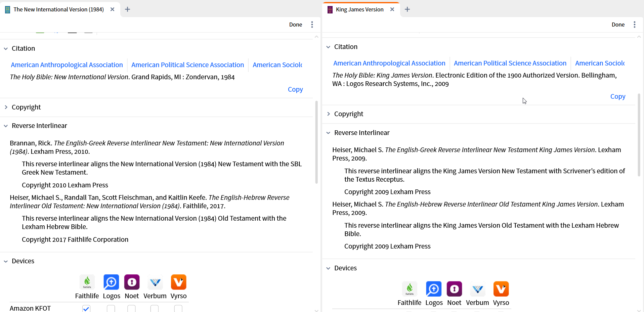Select American Political Science Association style in KJV panel
The width and height of the screenshot is (644, 312).
pyautogui.click(x=510, y=63)
